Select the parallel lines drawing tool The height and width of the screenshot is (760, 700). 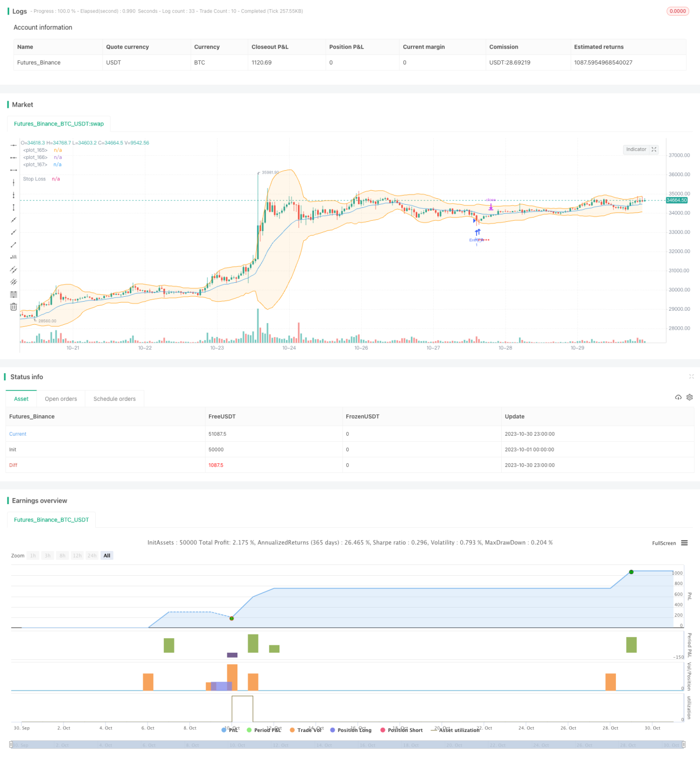pos(13,269)
